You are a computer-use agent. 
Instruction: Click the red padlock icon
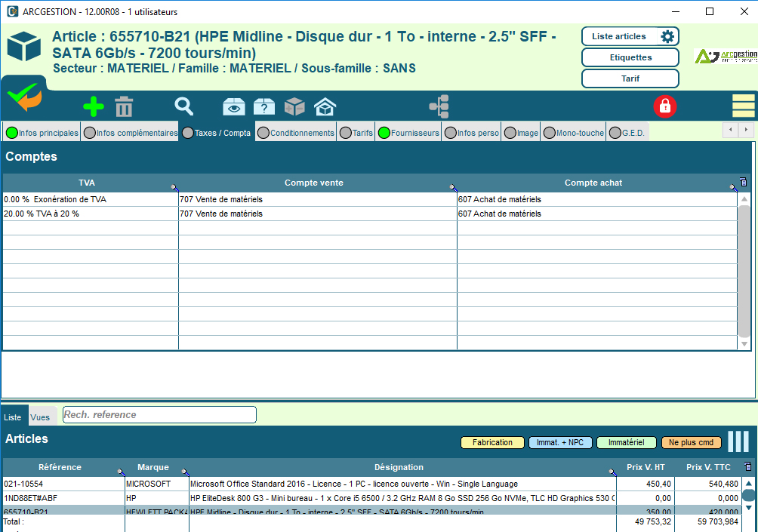[x=665, y=106]
